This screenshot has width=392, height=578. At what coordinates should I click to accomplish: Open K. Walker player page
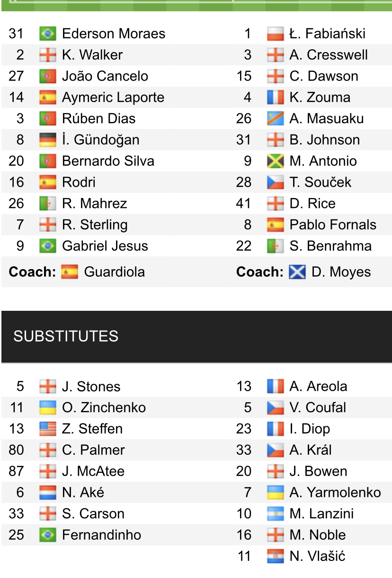(92, 55)
